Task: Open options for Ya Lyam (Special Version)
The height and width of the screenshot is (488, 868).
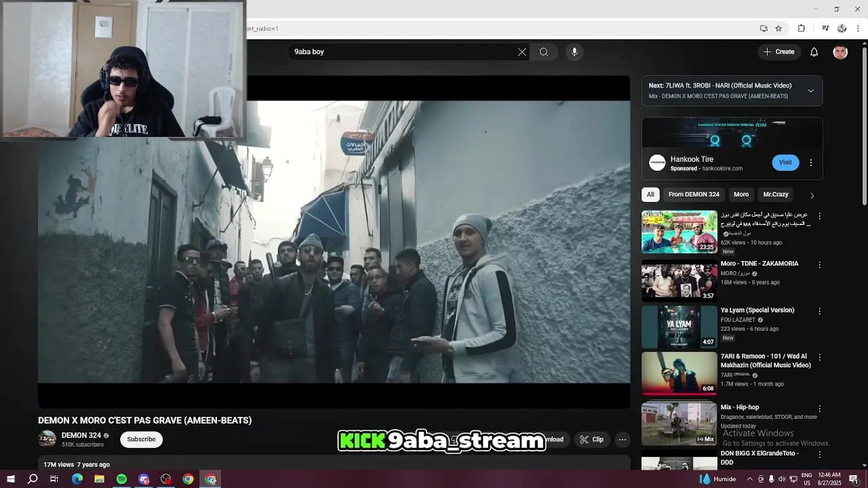Action: click(819, 311)
